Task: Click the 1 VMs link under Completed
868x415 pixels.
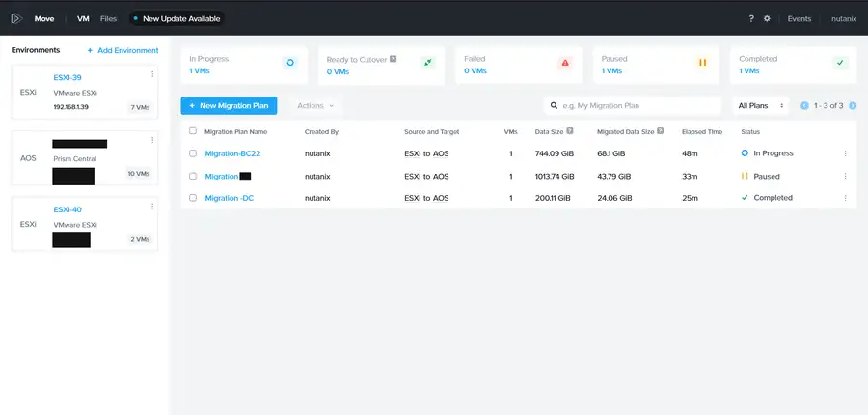Action: point(749,70)
